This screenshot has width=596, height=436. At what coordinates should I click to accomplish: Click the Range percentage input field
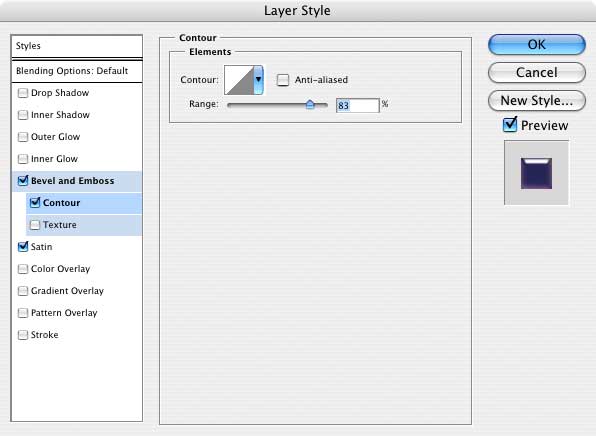tap(358, 105)
